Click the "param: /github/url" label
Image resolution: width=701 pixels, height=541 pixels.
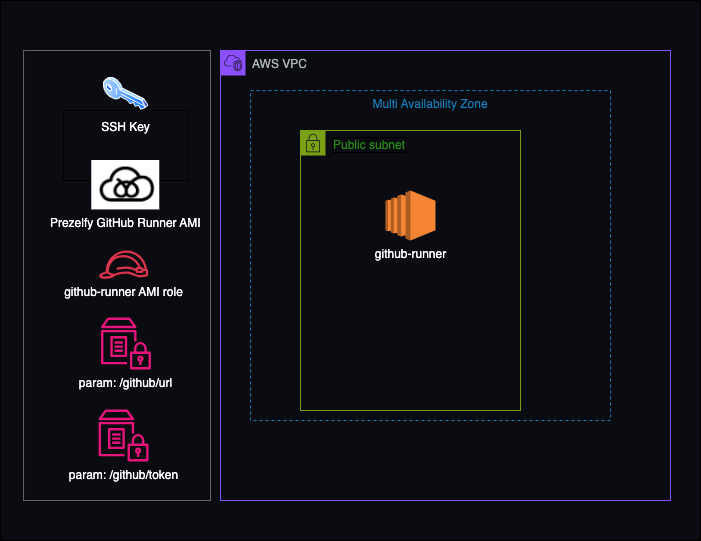coord(125,383)
